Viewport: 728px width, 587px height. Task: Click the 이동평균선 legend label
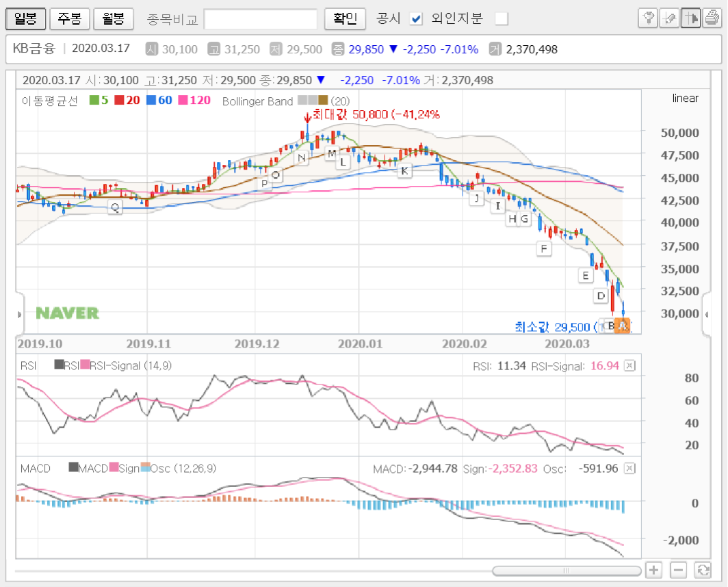(50, 101)
